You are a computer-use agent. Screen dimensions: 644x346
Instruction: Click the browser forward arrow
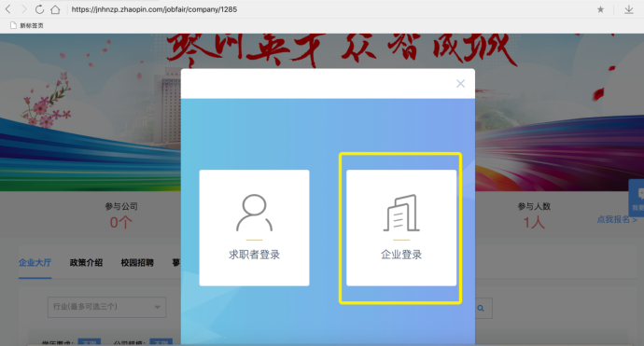coord(23,9)
